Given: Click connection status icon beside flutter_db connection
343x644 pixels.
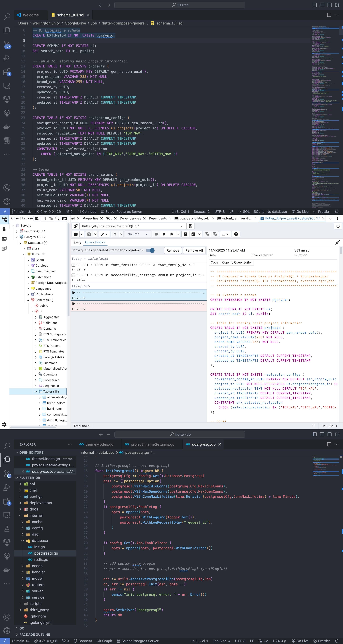Looking at the screenshot, I should 76,226.
